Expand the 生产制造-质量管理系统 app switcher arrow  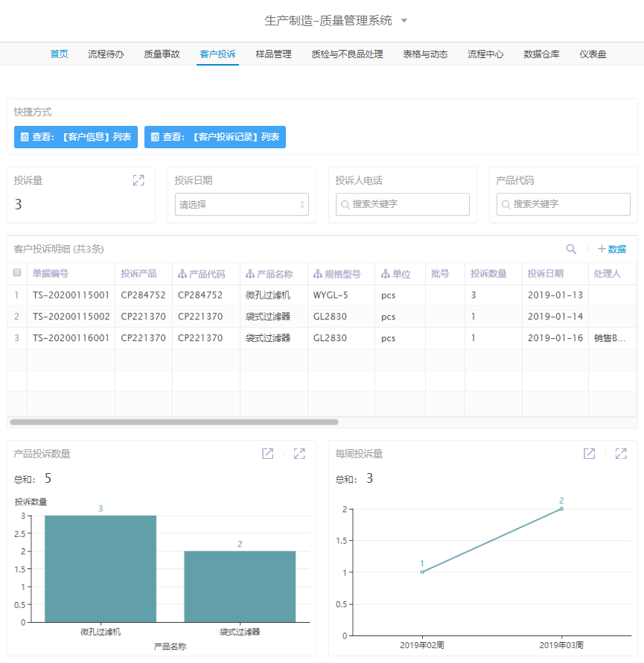(404, 21)
